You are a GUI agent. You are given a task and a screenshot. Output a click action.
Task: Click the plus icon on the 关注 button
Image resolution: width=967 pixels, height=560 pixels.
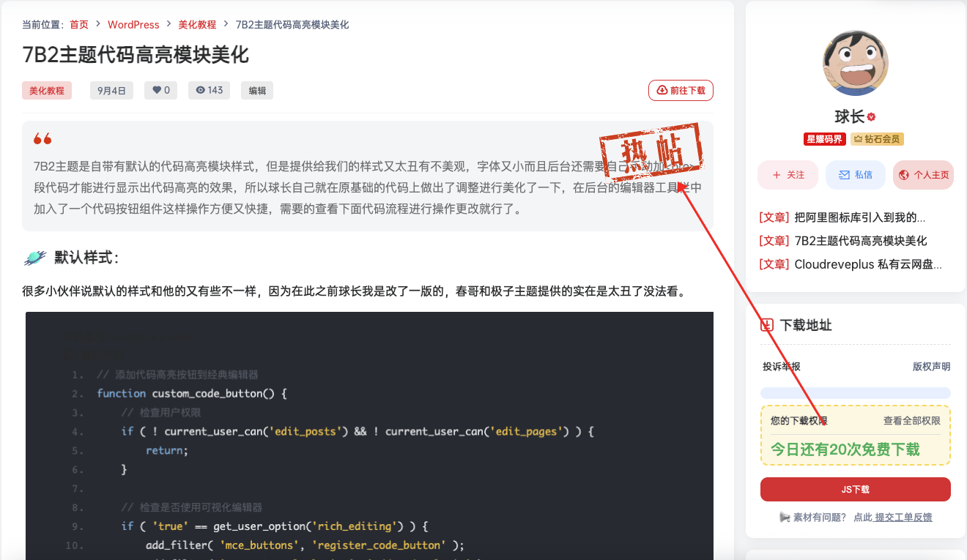pos(776,175)
